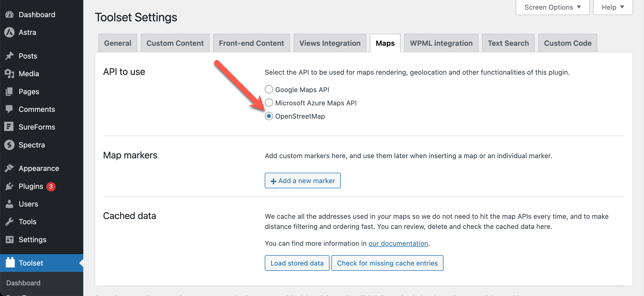Image resolution: width=644 pixels, height=296 pixels.
Task: Open the Views Integration tab
Action: [x=330, y=43]
